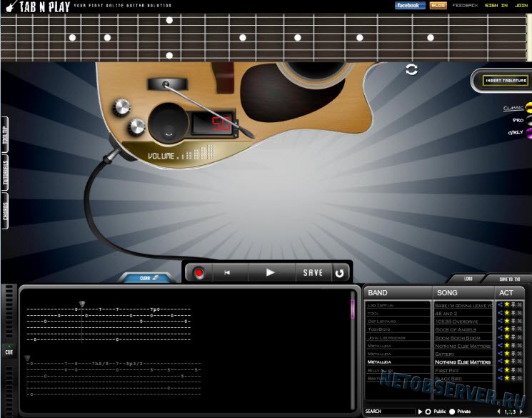Viewport: 532px width, 418px height.
Task: Click the SAVE button
Action: 313,273
